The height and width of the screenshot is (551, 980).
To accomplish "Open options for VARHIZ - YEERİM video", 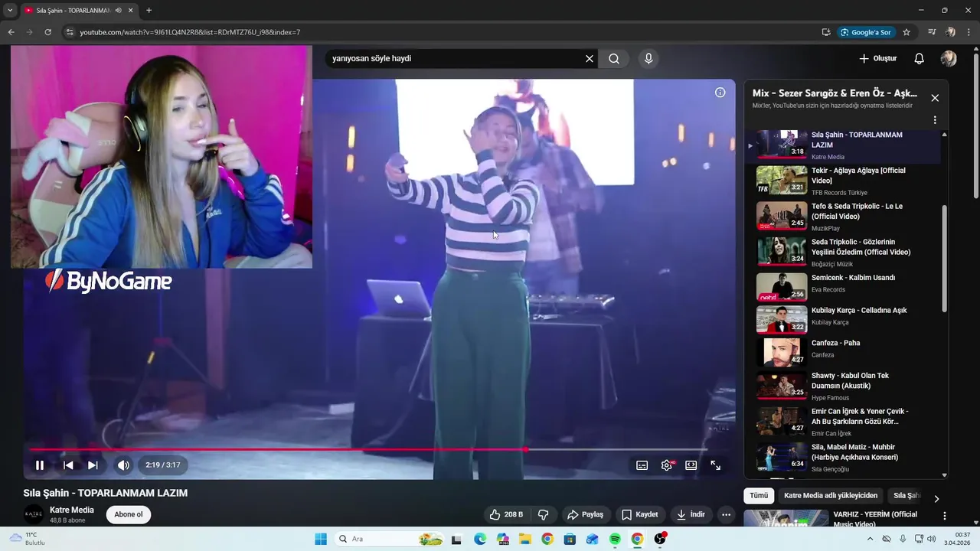I will (x=944, y=516).
